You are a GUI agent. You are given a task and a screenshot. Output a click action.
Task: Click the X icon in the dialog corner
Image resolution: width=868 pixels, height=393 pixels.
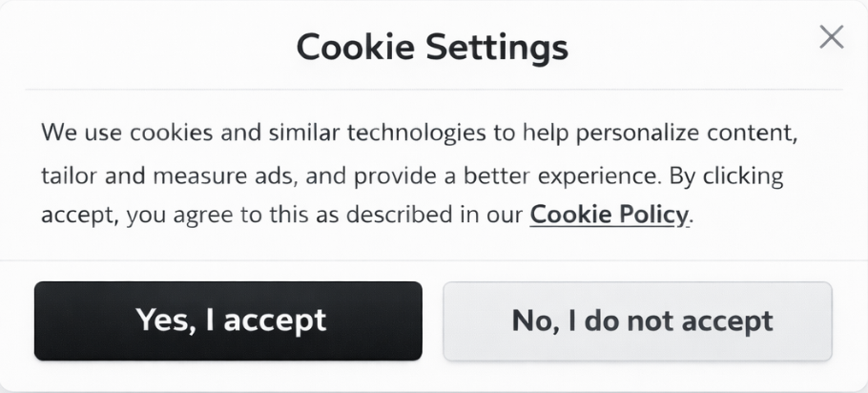coord(832,37)
